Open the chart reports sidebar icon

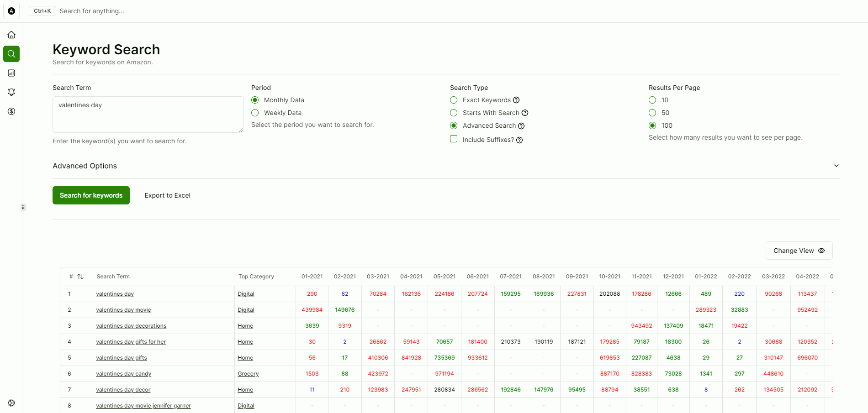pyautogui.click(x=11, y=73)
